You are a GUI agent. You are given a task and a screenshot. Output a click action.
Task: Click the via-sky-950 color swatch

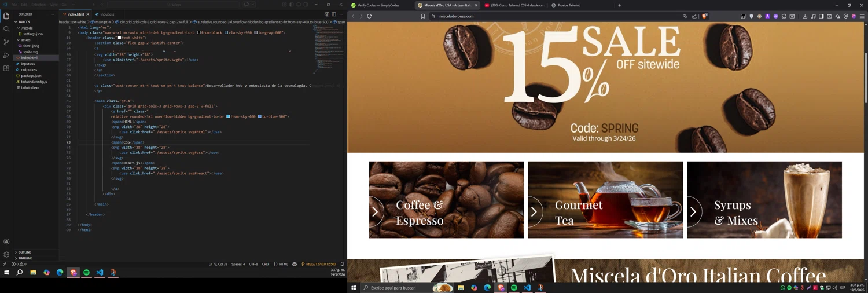click(227, 32)
